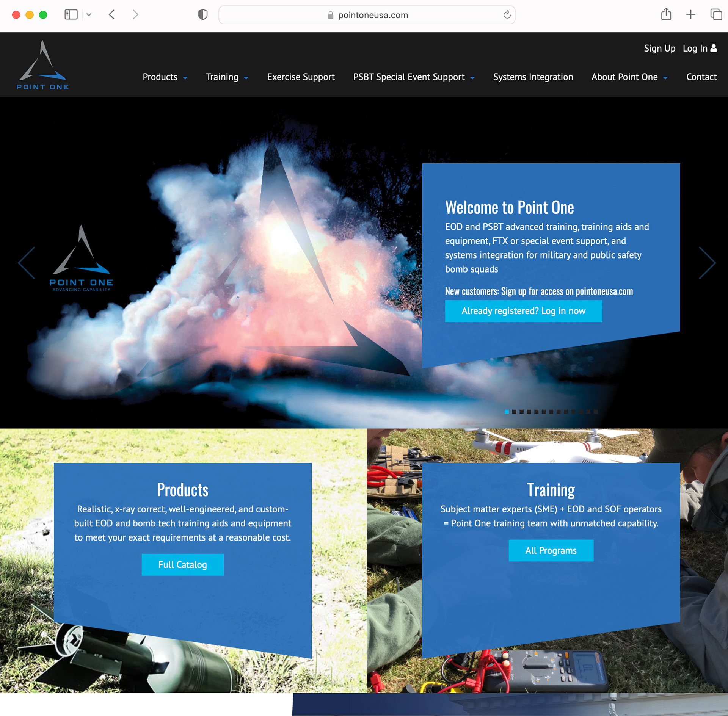Select the second carousel indicator dot

(514, 412)
